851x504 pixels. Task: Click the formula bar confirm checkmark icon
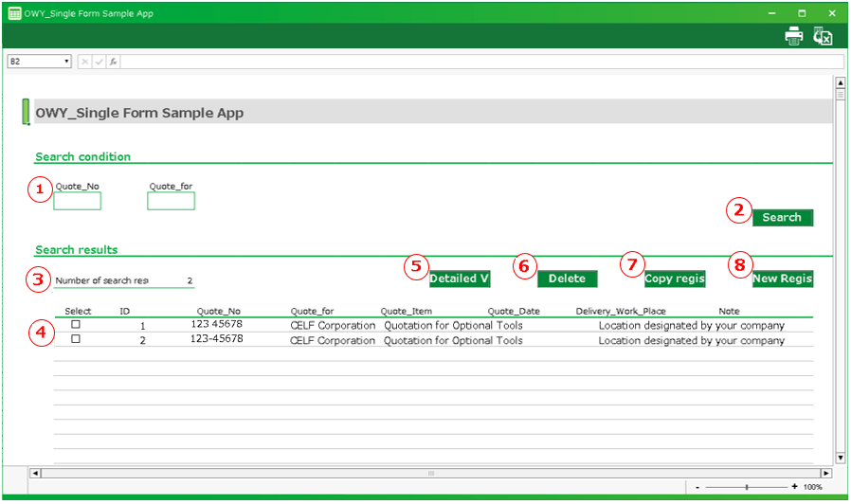click(x=99, y=62)
